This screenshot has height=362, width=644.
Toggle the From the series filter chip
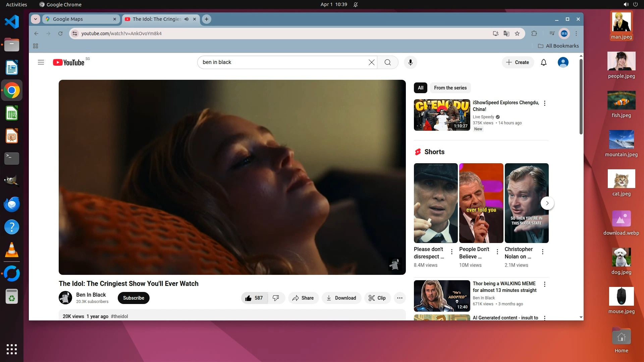(450, 88)
